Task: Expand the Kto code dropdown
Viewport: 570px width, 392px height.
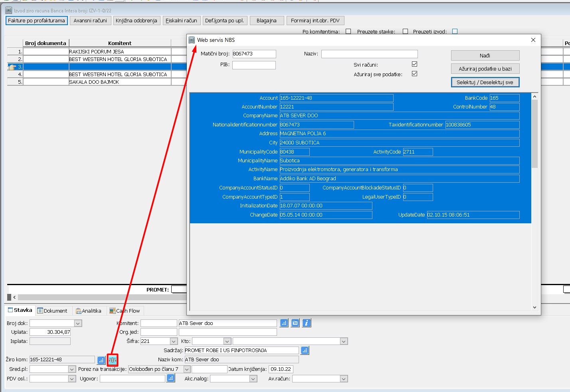Action: (227, 341)
